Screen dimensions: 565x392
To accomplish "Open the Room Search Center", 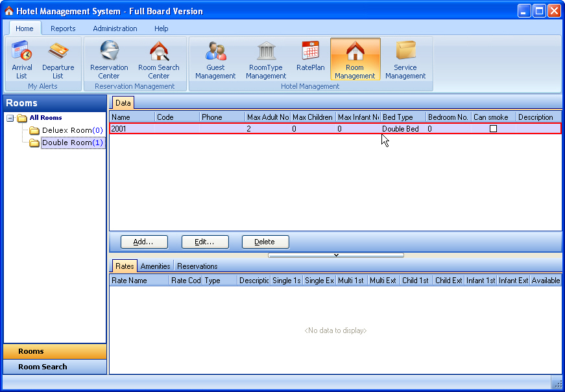I will (x=159, y=58).
